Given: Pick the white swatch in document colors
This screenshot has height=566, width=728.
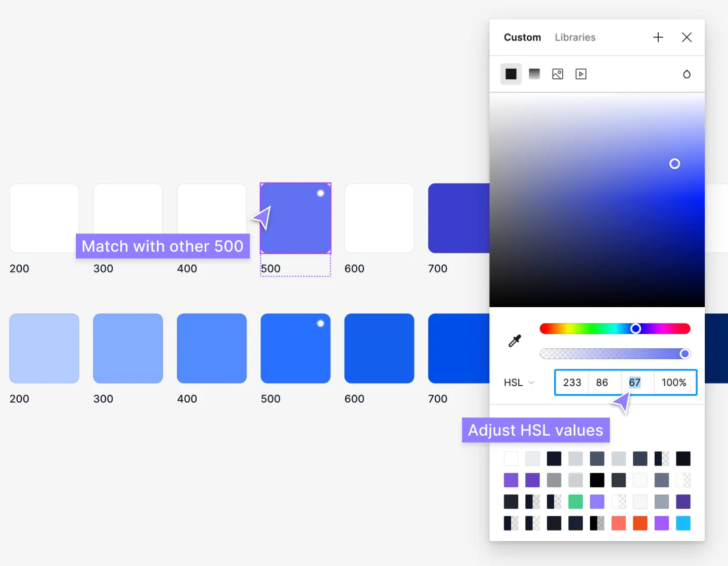Looking at the screenshot, I should click(x=511, y=459).
